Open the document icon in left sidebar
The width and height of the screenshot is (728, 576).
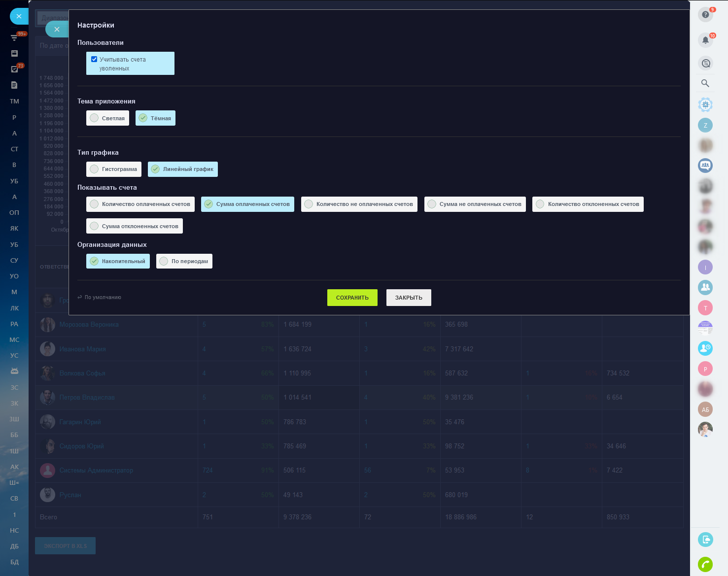[x=14, y=85]
